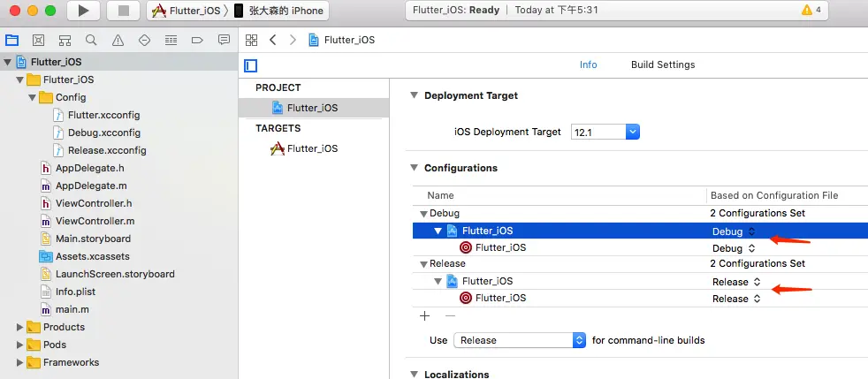Change Release config file for project Flutter_iOS

point(736,282)
